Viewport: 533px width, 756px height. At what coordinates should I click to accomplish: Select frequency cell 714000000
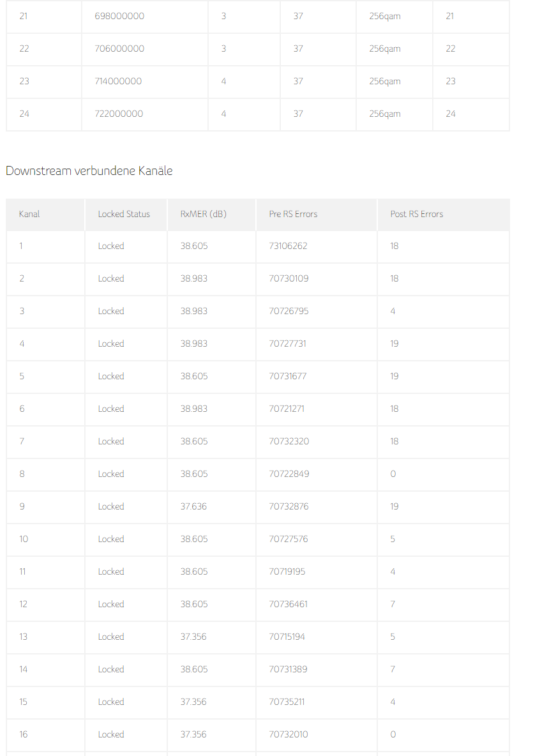(x=118, y=81)
